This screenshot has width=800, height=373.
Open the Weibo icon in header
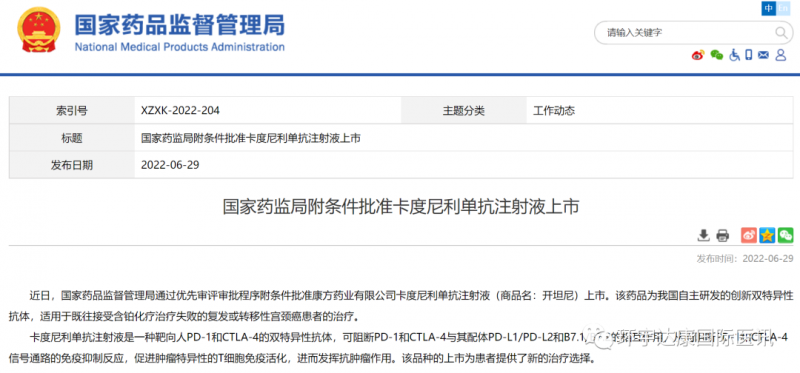[698, 55]
